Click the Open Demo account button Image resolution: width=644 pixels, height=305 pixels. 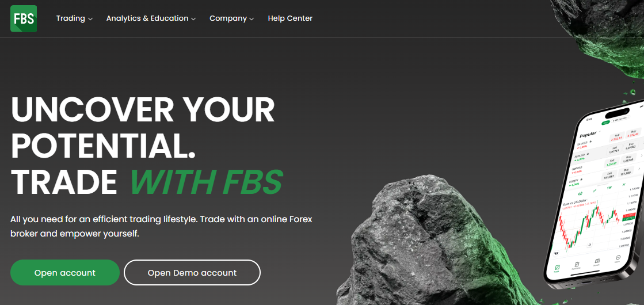pos(192,273)
